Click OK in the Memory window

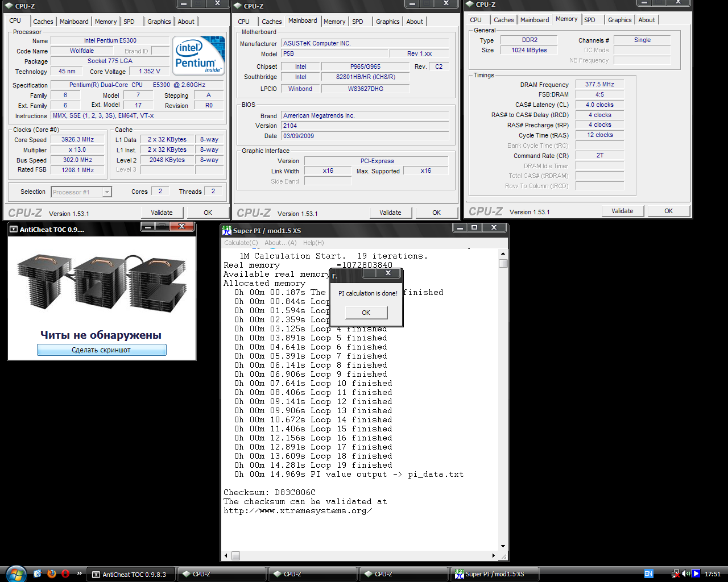click(x=669, y=211)
